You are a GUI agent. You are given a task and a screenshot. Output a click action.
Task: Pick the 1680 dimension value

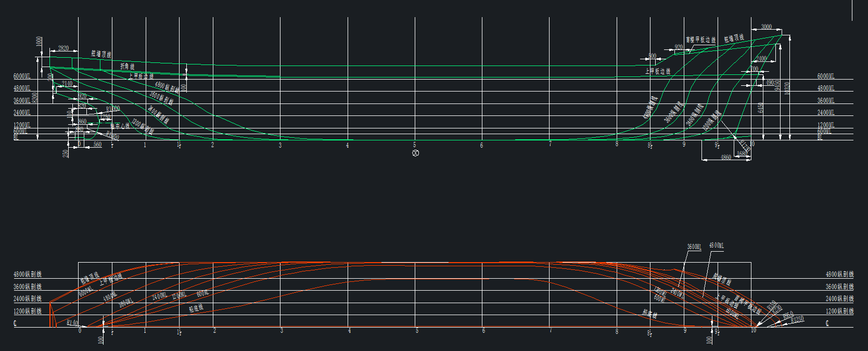coord(742,153)
